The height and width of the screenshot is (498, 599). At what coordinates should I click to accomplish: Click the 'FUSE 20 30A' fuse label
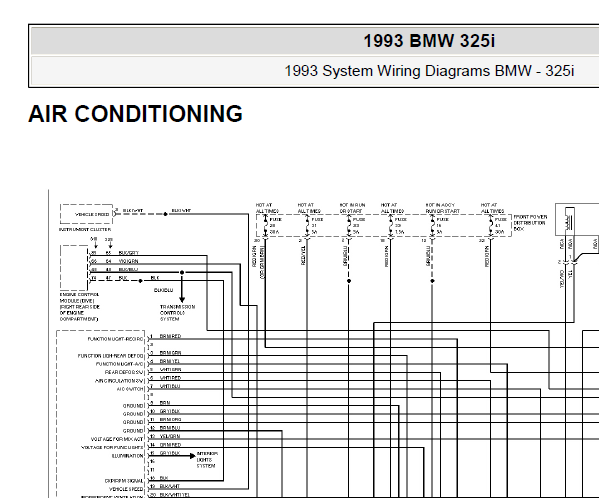coord(275,226)
